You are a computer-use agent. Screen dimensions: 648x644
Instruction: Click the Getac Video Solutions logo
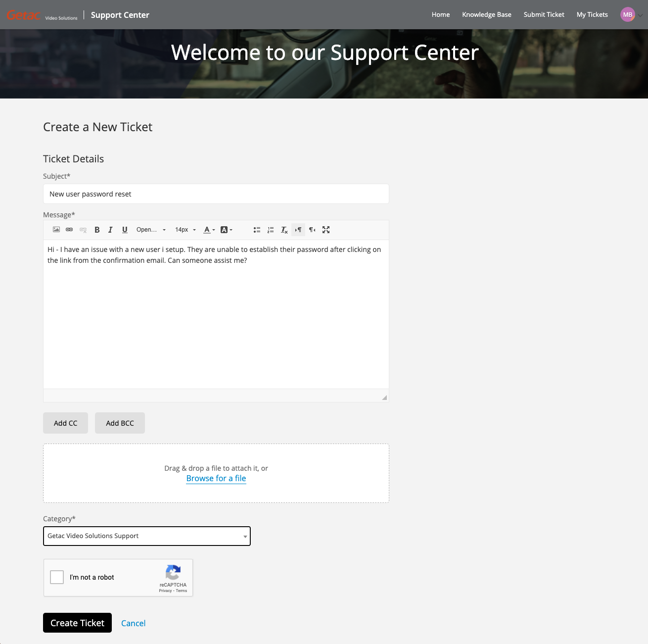pyautogui.click(x=42, y=15)
